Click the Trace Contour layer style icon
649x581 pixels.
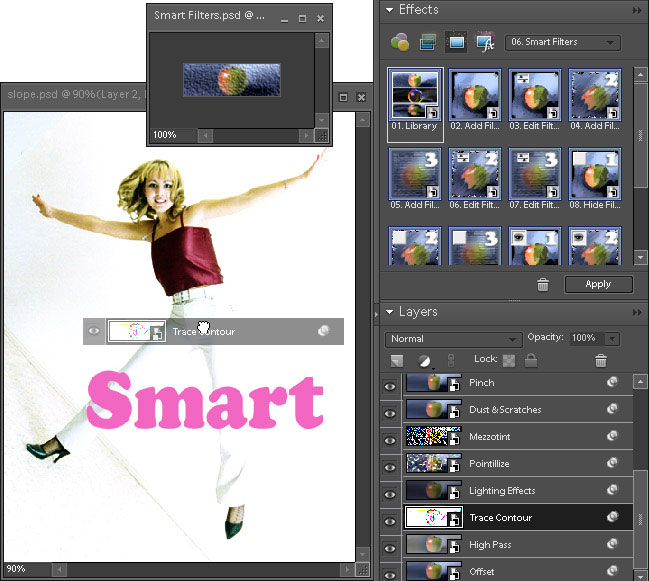pyautogui.click(x=612, y=517)
